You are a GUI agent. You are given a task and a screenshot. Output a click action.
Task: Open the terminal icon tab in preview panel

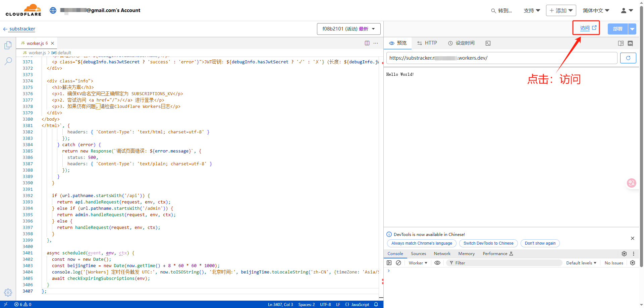click(488, 43)
